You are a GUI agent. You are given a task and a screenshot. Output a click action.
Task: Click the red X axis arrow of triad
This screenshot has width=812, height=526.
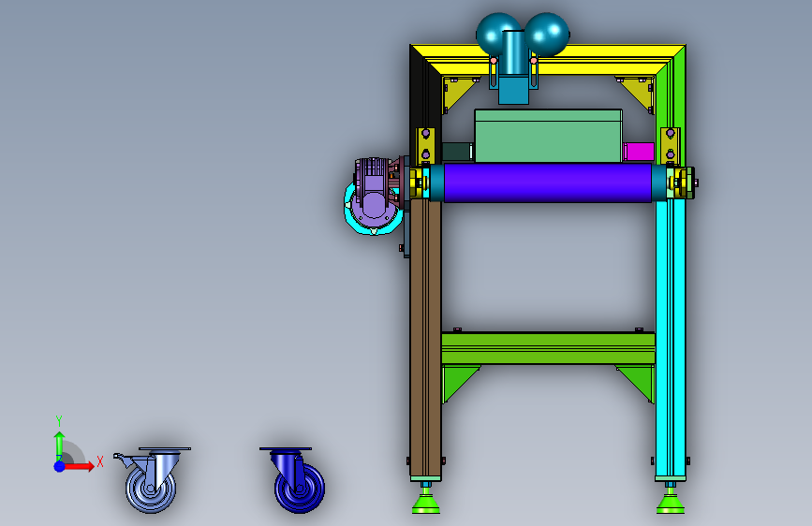(80, 466)
